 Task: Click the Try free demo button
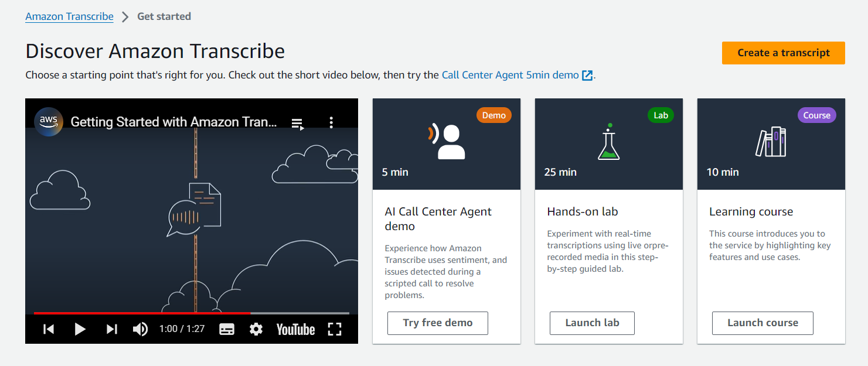[437, 323]
